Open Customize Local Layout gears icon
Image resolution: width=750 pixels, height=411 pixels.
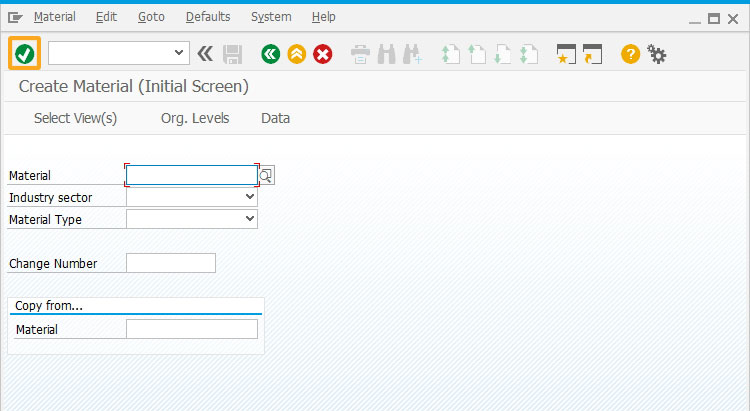pos(656,54)
